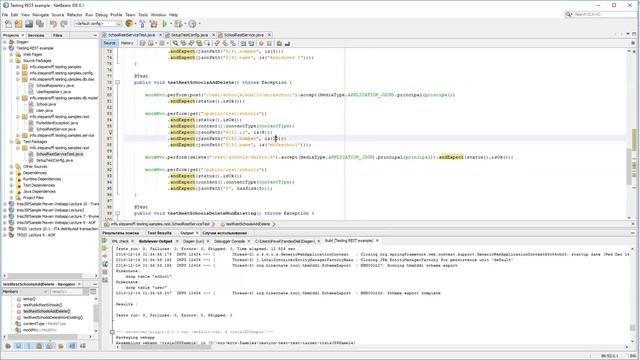This screenshot has width=640, height=360.
Task: Toggle show inherited members filter in Navigator
Action: click(8, 346)
